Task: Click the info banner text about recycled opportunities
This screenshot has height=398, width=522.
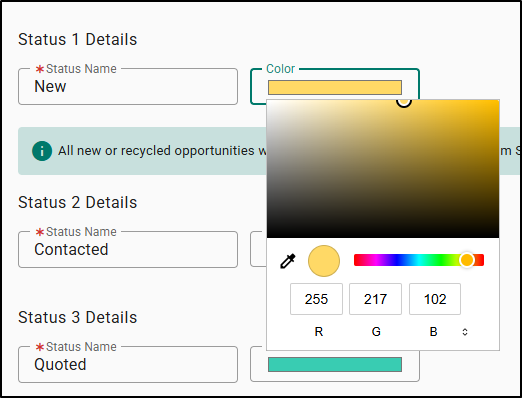Action: pos(163,151)
